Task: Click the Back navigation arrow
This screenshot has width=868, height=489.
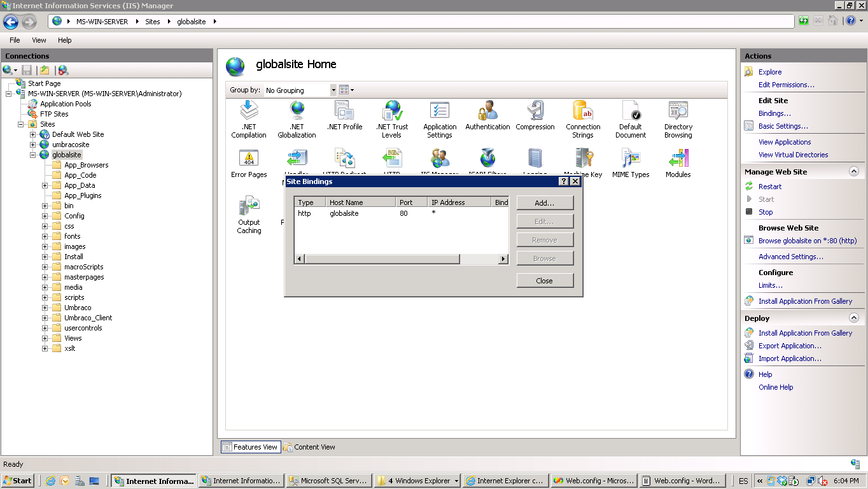Action: tap(11, 22)
